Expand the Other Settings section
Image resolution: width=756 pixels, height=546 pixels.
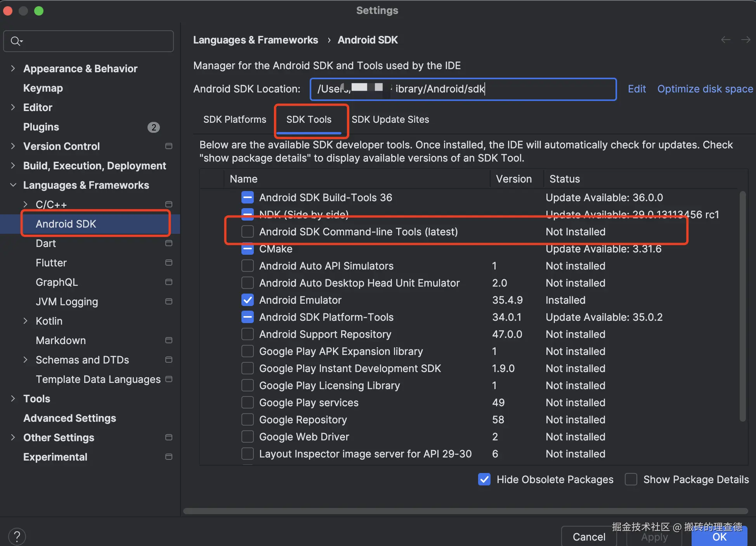point(13,437)
